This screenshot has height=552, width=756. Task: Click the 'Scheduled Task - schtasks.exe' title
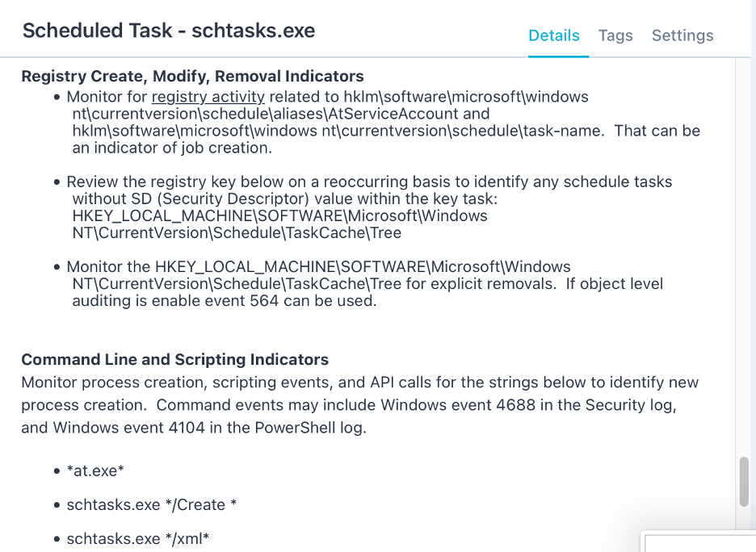tap(169, 31)
